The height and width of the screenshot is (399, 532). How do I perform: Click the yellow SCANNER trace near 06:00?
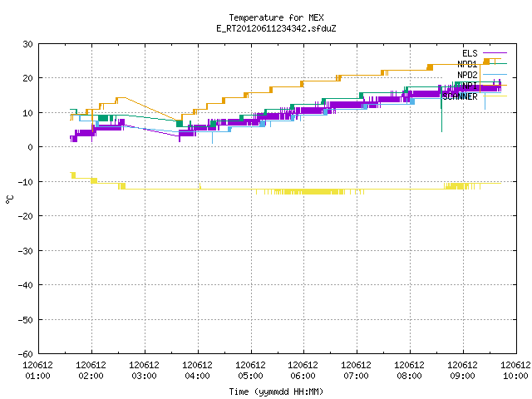[x=303, y=191]
